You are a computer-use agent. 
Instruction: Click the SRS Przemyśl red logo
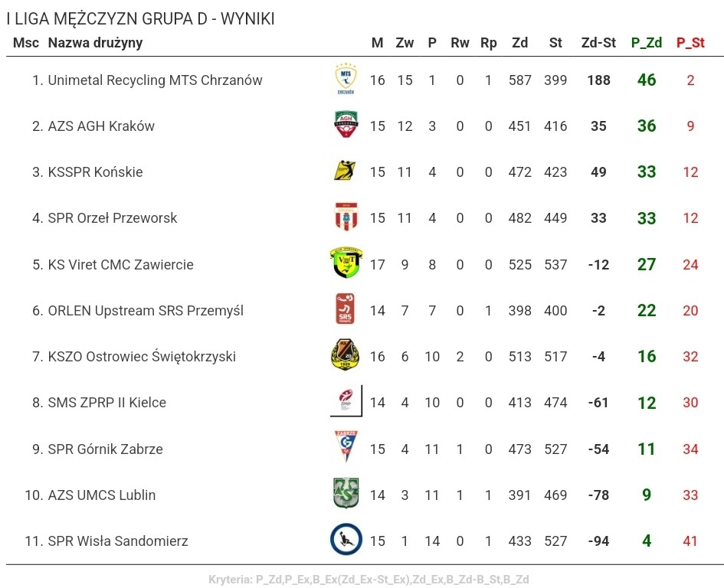pyautogui.click(x=345, y=309)
